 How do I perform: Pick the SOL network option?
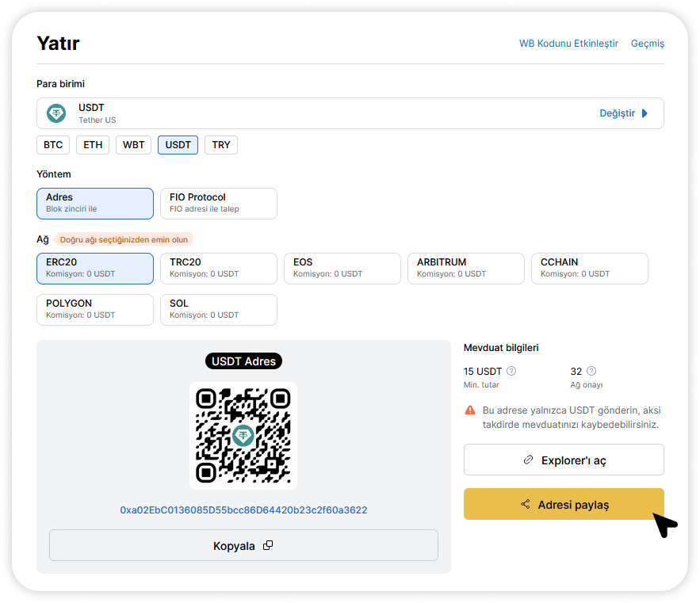point(218,309)
